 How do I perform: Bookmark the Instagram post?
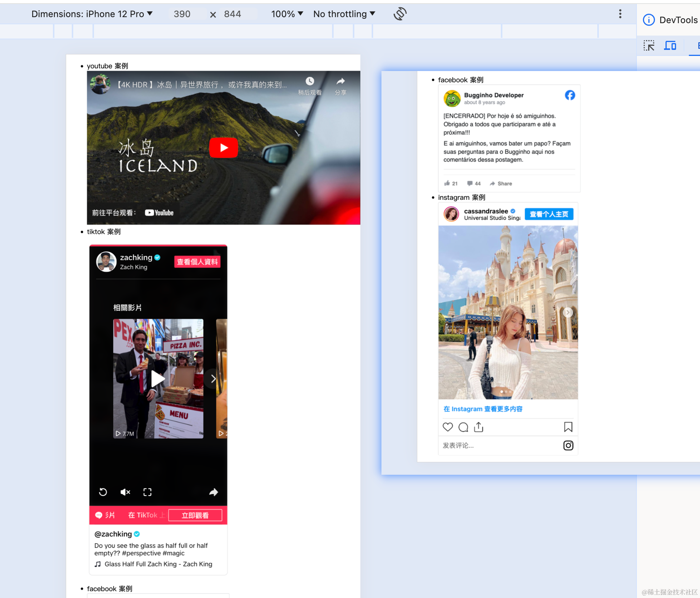click(568, 427)
